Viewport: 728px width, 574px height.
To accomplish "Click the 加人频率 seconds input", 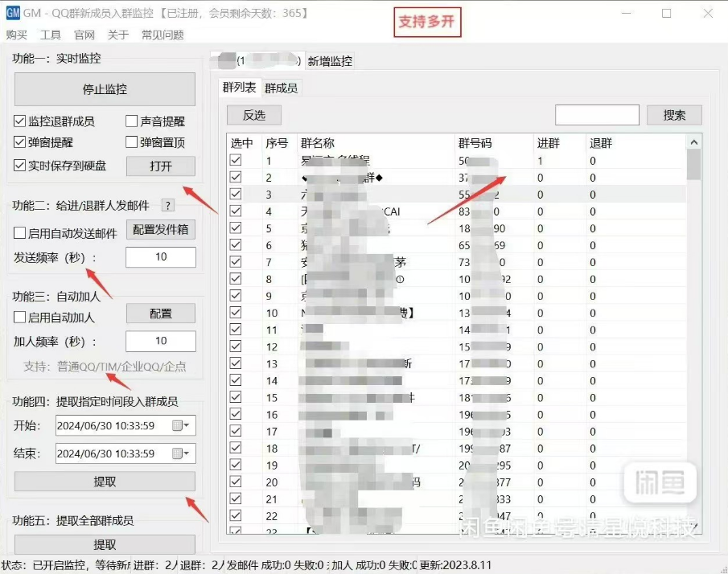I will pyautogui.click(x=161, y=341).
